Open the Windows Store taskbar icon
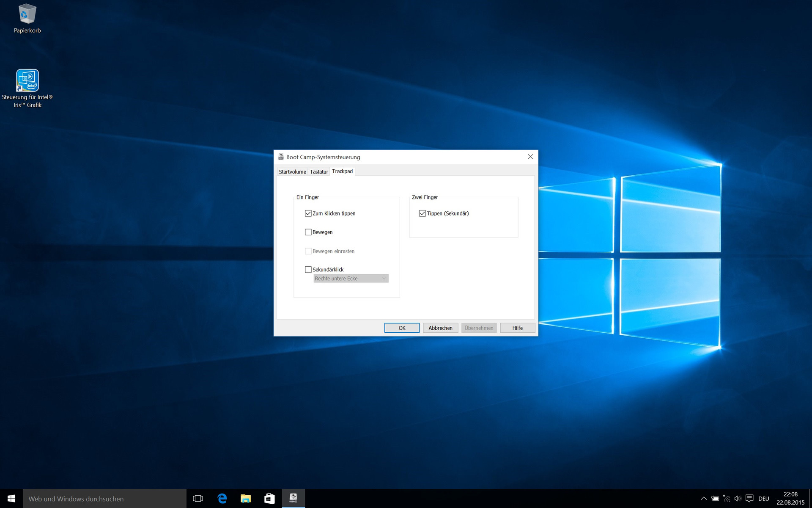Screen dimensions: 812x508 click(269, 499)
